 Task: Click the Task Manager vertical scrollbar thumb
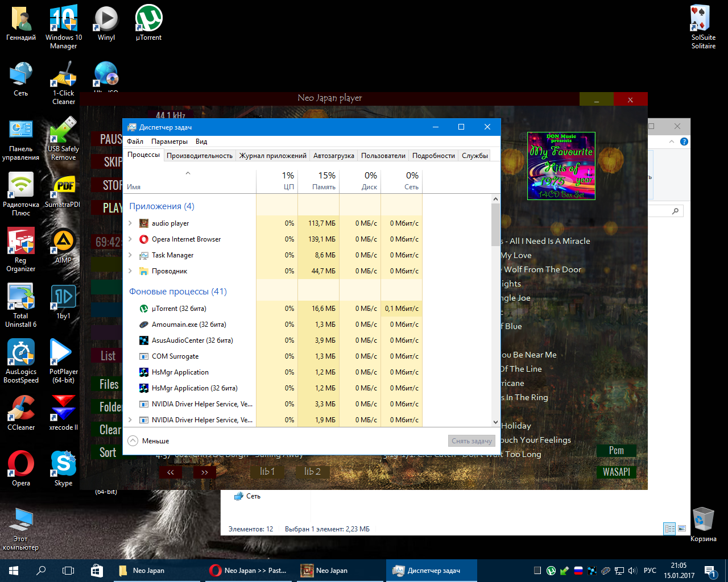click(495, 225)
